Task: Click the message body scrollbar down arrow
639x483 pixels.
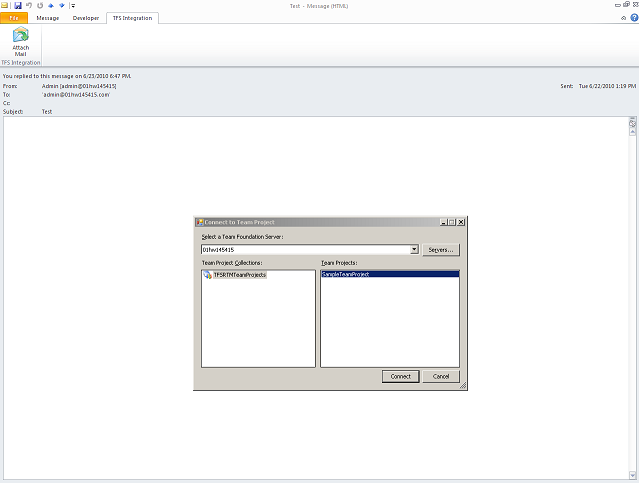Action: (x=632, y=475)
